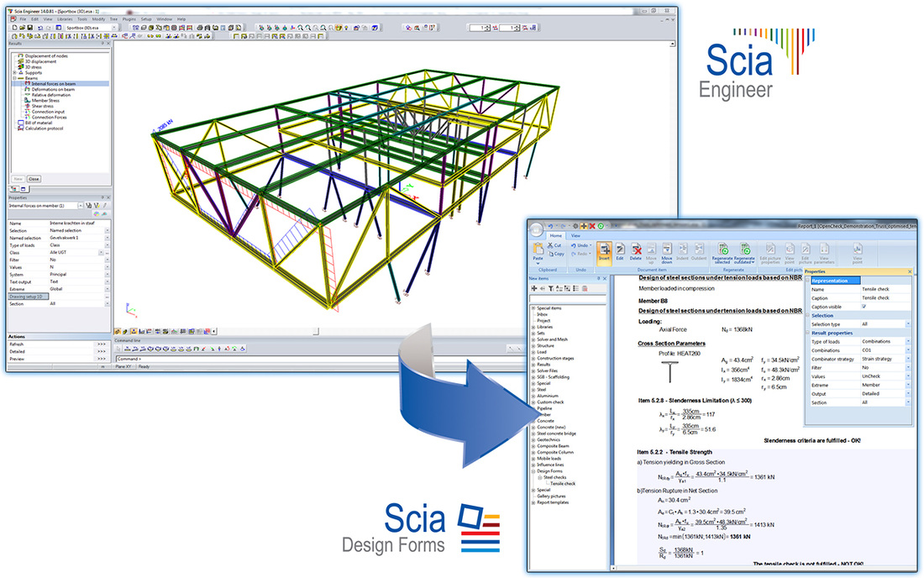Viewport: 924px width, 578px height.
Task: Open the Values UnCheck dropdown
Action: pyautogui.click(x=908, y=376)
